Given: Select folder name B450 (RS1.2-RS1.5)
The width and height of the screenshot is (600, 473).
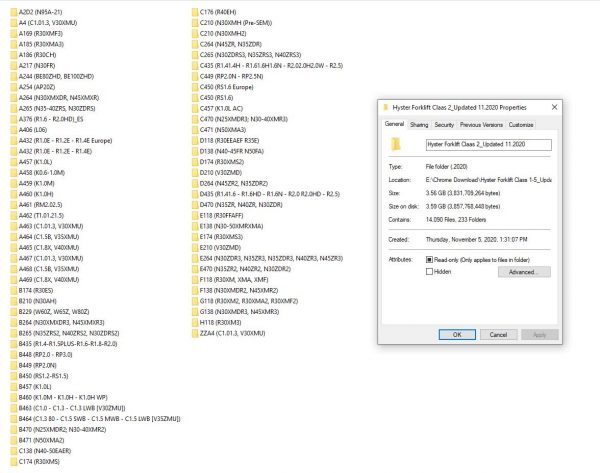Looking at the screenshot, I should (x=44, y=376).
